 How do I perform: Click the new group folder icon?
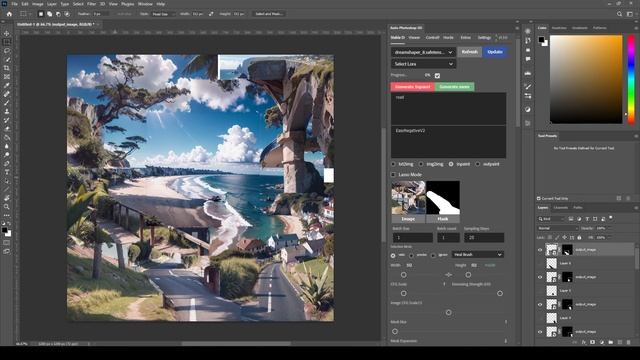click(x=611, y=342)
